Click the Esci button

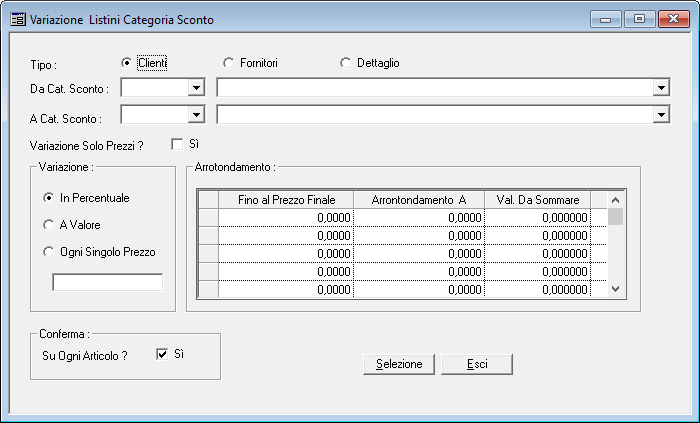click(x=476, y=364)
